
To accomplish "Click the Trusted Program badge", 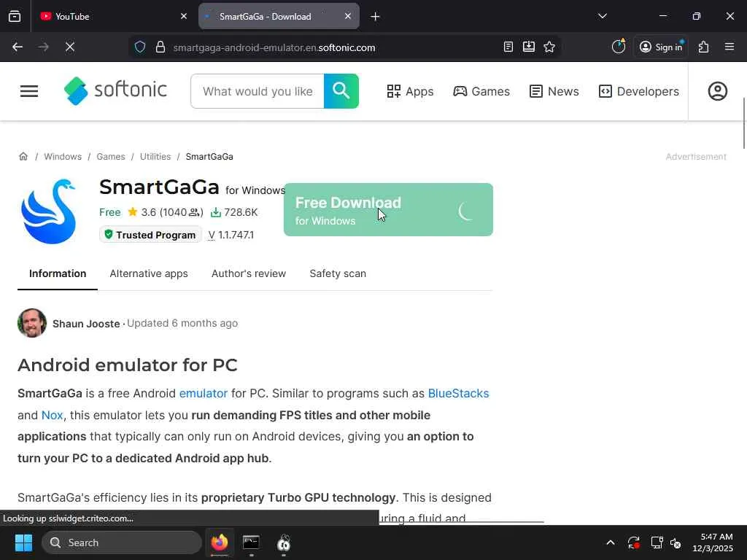I will pos(150,235).
